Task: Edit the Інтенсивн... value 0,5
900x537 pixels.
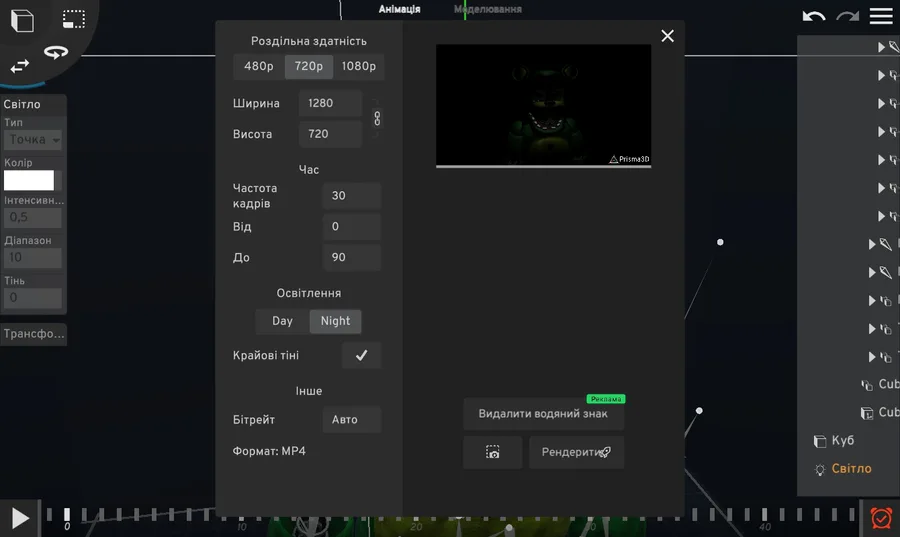Action: click(33, 217)
